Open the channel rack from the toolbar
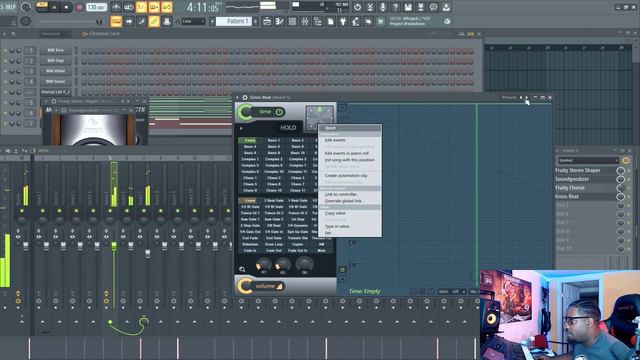This screenshot has height=360, width=640. (292, 21)
